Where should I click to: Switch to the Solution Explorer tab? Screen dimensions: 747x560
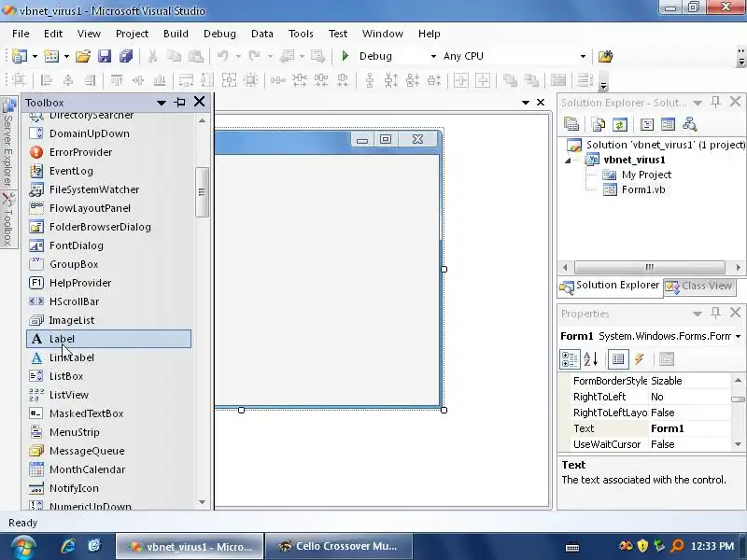click(x=611, y=286)
